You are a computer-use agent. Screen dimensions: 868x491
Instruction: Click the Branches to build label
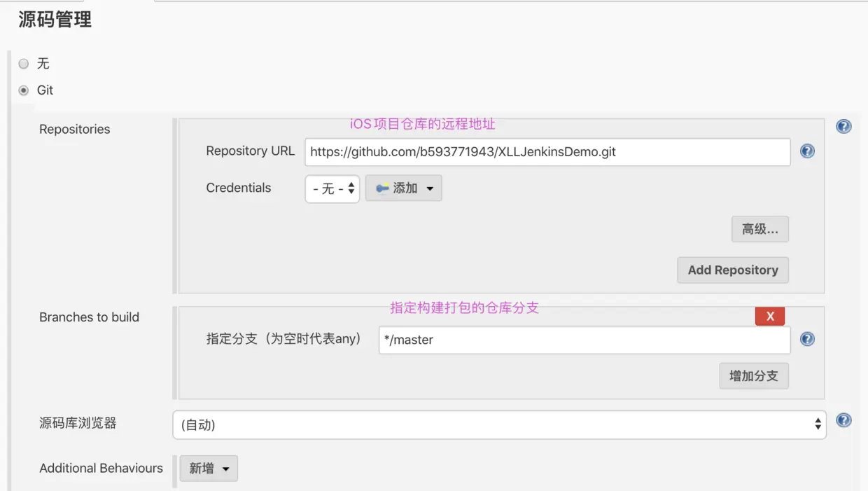[x=89, y=317]
